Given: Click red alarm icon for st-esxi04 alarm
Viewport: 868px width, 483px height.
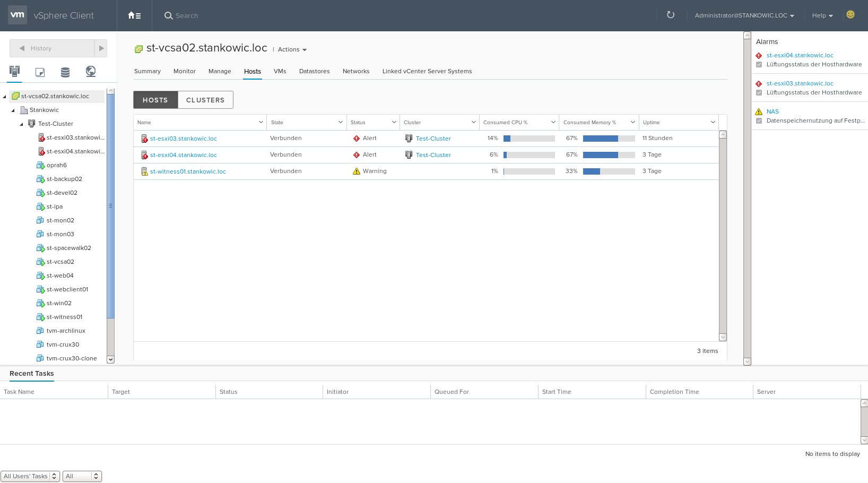Looking at the screenshot, I should point(759,55).
